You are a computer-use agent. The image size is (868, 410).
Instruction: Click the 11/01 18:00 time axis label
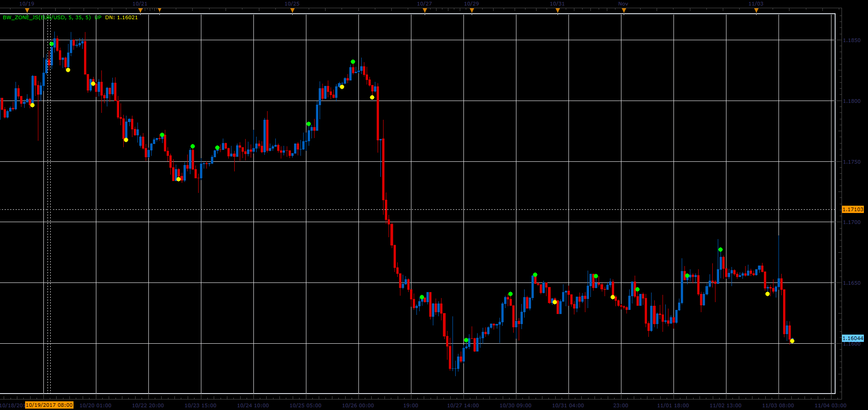click(673, 405)
